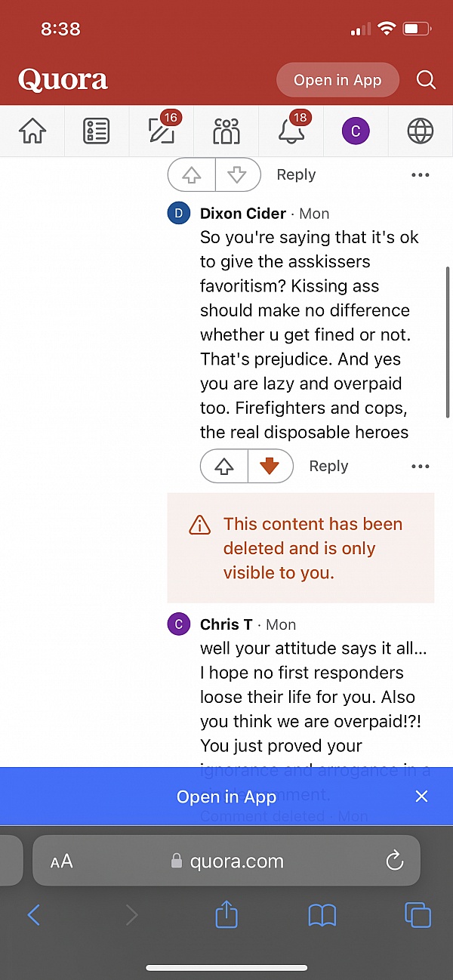Open the Quora home feed icon
Screen dimensions: 453x980
(x=32, y=130)
